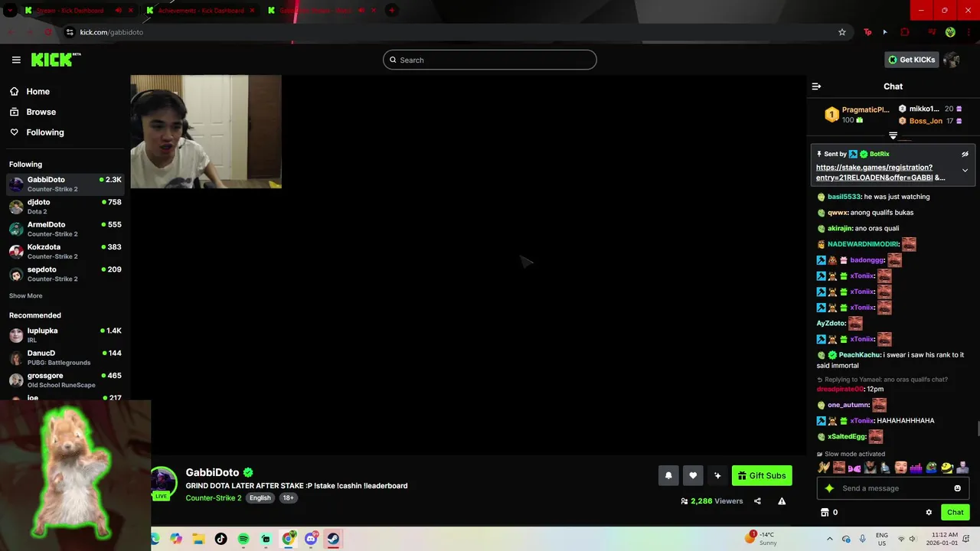Open the ArmelDoto channel in Following

click(x=65, y=229)
